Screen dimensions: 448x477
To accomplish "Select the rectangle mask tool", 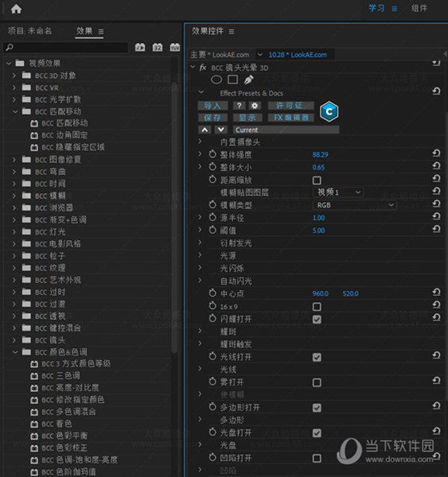I will (232, 79).
